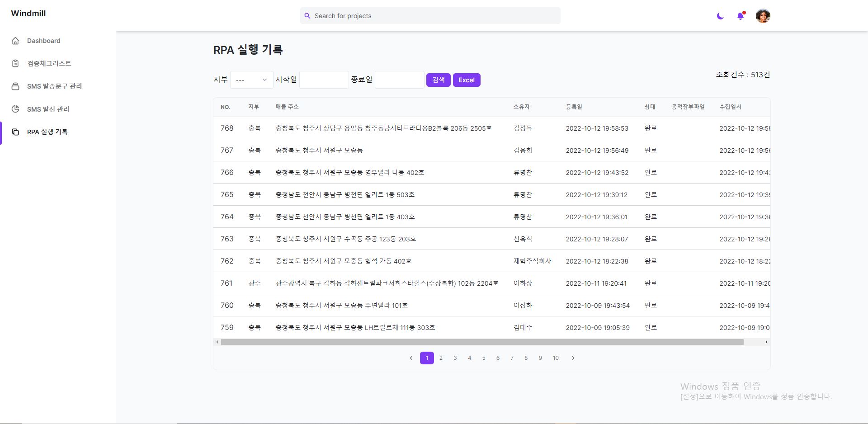Click the Dashboard home icon

(x=15, y=41)
